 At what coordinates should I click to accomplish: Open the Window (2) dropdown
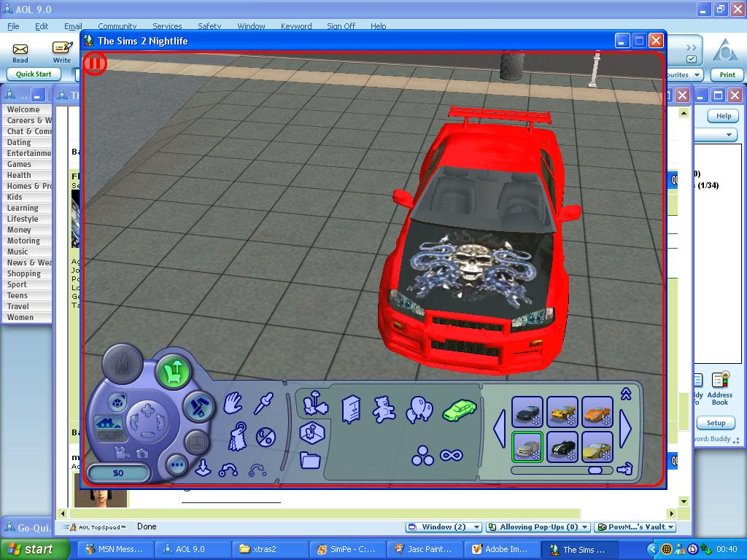coord(444,527)
